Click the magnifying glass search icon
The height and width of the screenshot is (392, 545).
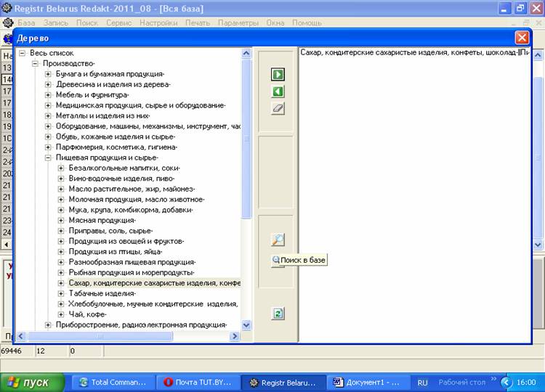[277, 240]
